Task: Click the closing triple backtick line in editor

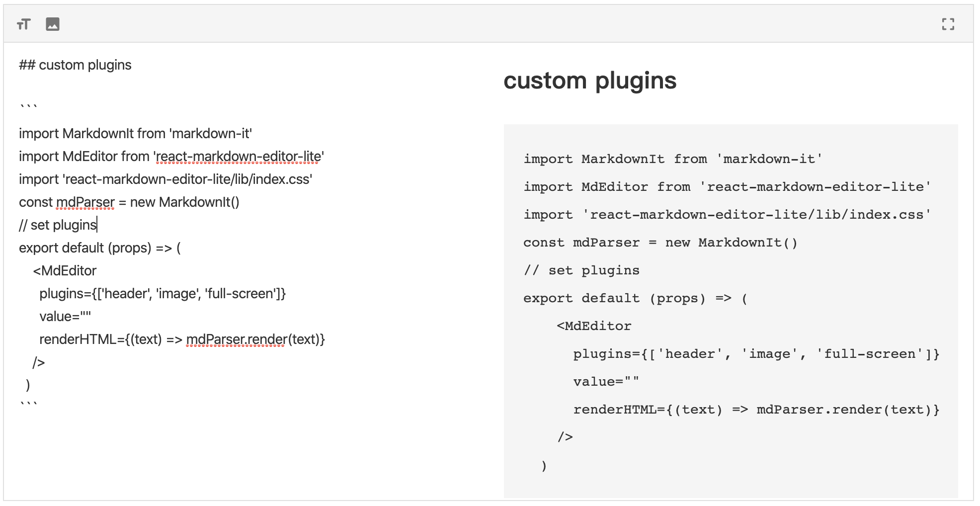Action: click(28, 405)
